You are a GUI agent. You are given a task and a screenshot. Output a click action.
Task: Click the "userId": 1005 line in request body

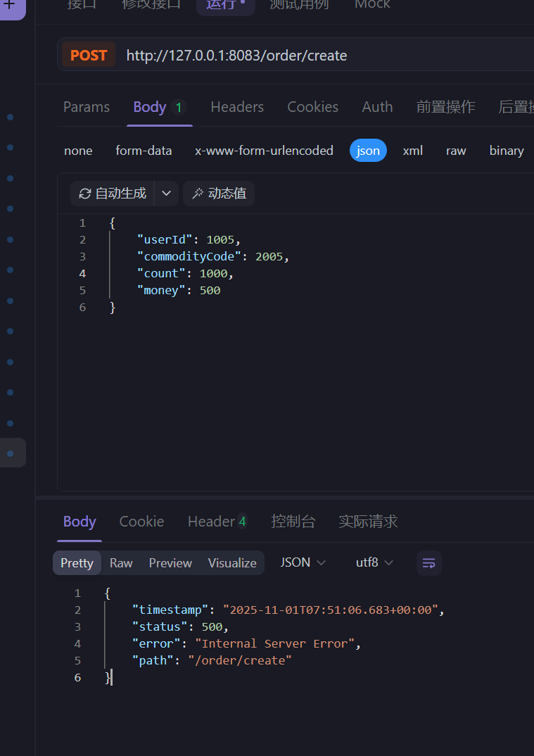(x=189, y=239)
